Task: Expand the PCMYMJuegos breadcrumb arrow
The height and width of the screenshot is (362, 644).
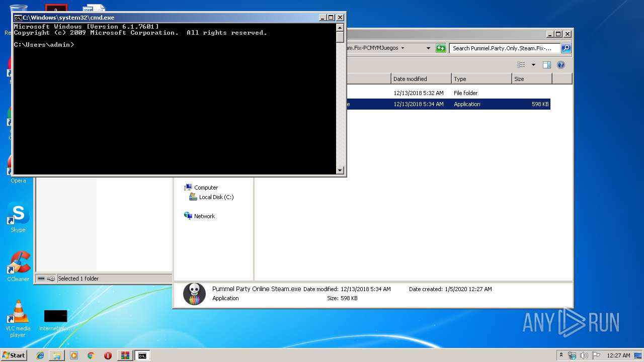Action: 403,48
